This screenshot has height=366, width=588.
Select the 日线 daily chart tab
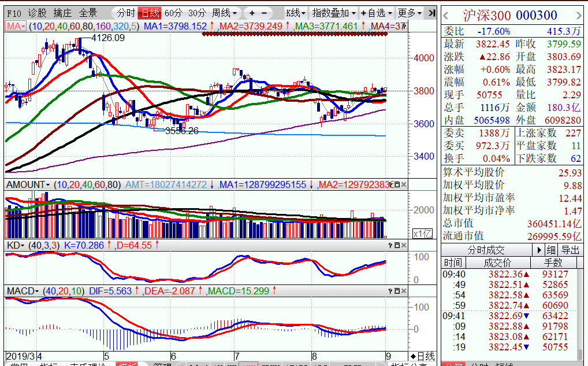(149, 13)
